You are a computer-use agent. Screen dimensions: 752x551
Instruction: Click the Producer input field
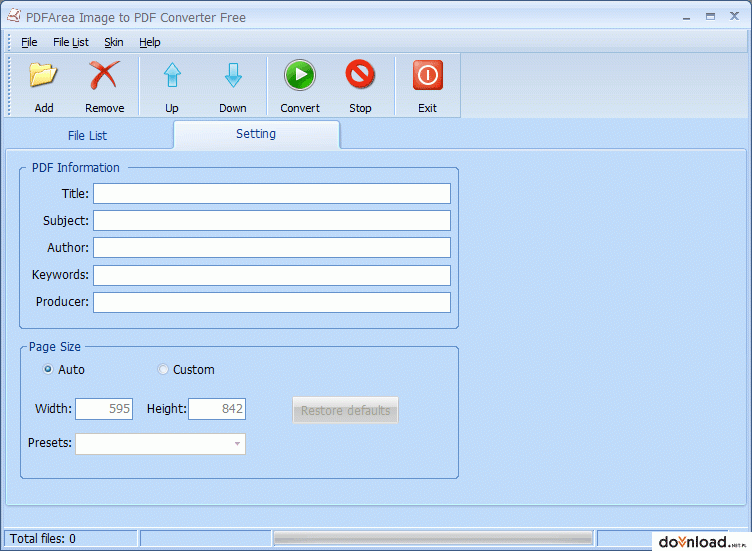[271, 302]
